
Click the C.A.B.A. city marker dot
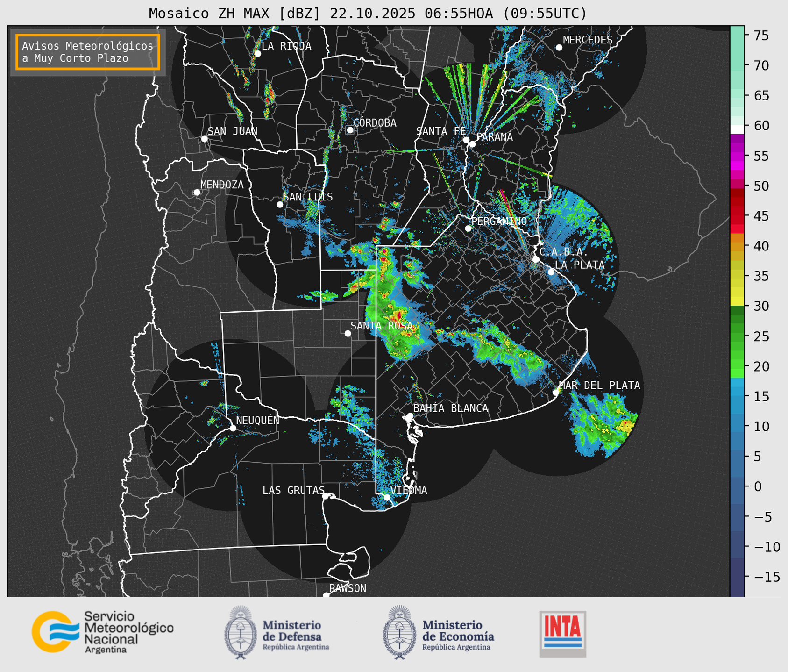[x=536, y=259]
